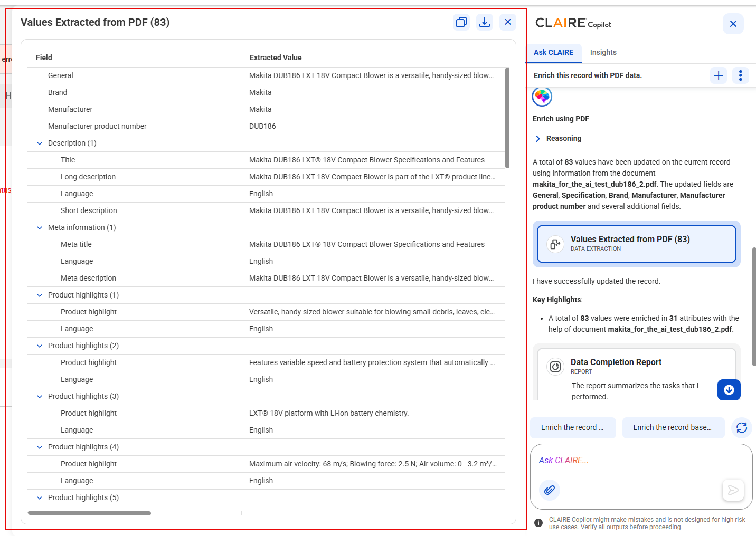Viewport: 756px width, 536px height.
Task: Click the DUB186 extracted value
Action: click(x=262, y=126)
